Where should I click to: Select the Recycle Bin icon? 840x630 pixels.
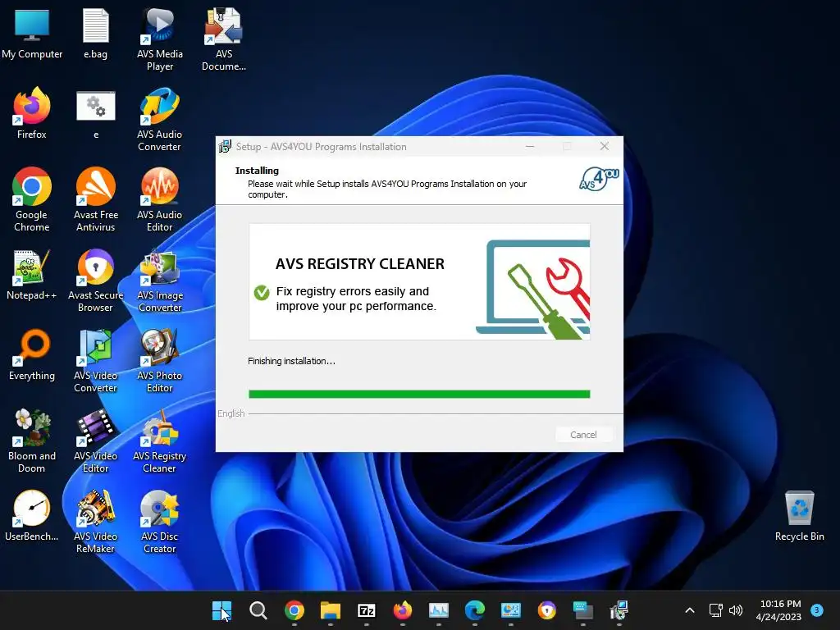pyautogui.click(x=799, y=515)
